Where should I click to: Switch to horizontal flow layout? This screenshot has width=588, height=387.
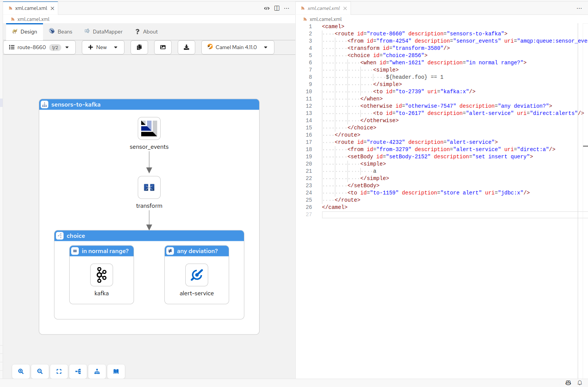[x=78, y=371]
